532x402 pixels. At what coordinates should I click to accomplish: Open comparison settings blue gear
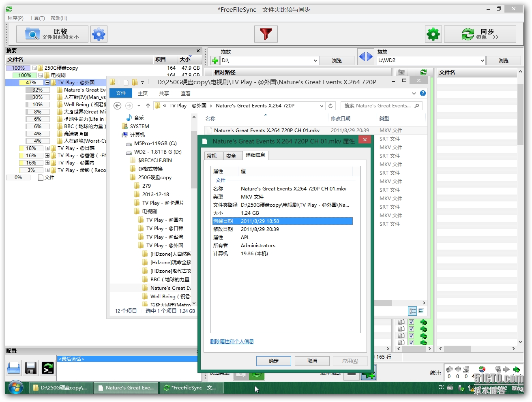pyautogui.click(x=99, y=34)
